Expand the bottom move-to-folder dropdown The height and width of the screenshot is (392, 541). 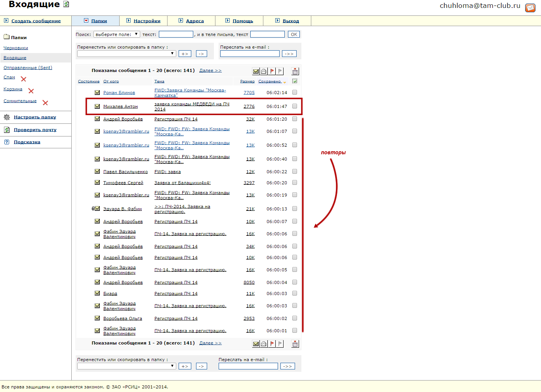[127, 366]
